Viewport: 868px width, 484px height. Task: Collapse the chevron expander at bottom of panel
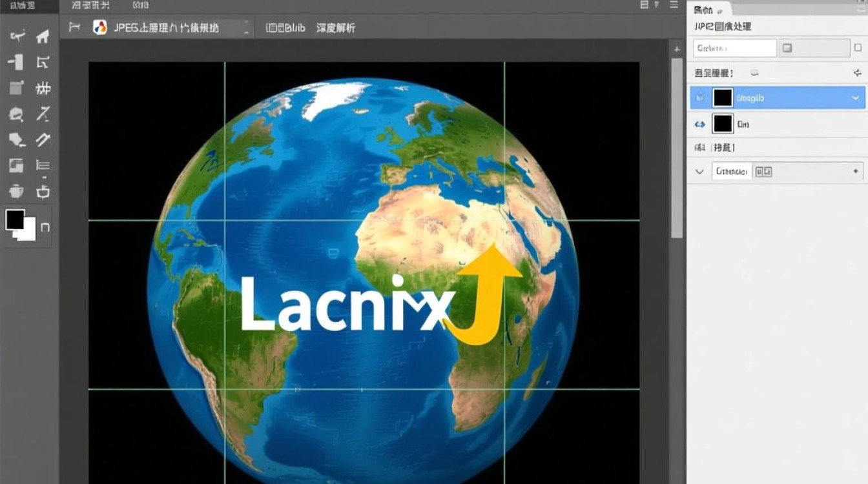pos(699,172)
